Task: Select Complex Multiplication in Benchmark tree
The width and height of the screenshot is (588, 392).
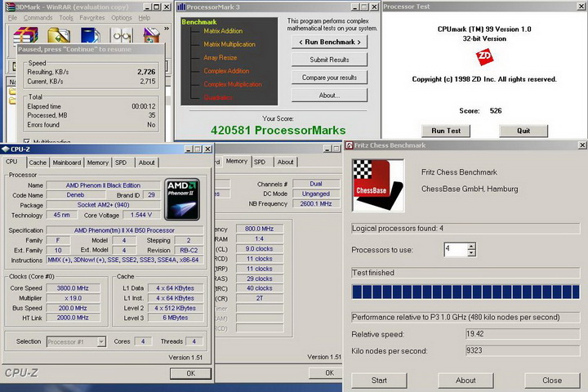Action: click(233, 84)
